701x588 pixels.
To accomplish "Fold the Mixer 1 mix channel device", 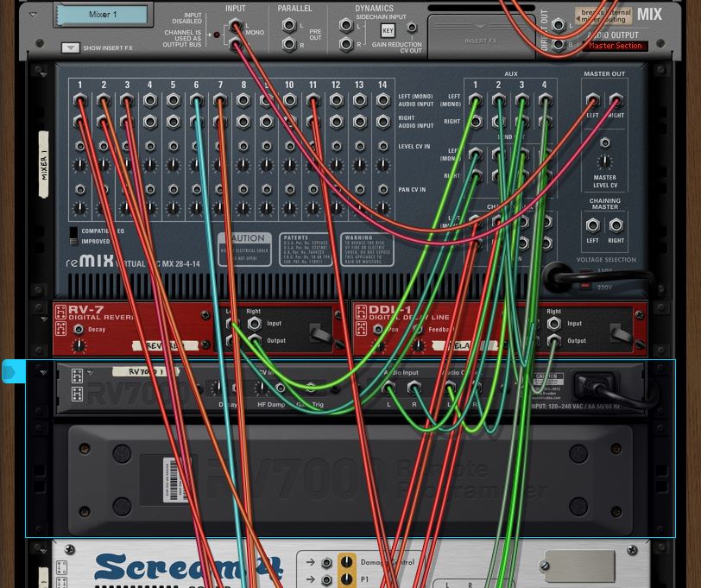I will click(x=33, y=15).
